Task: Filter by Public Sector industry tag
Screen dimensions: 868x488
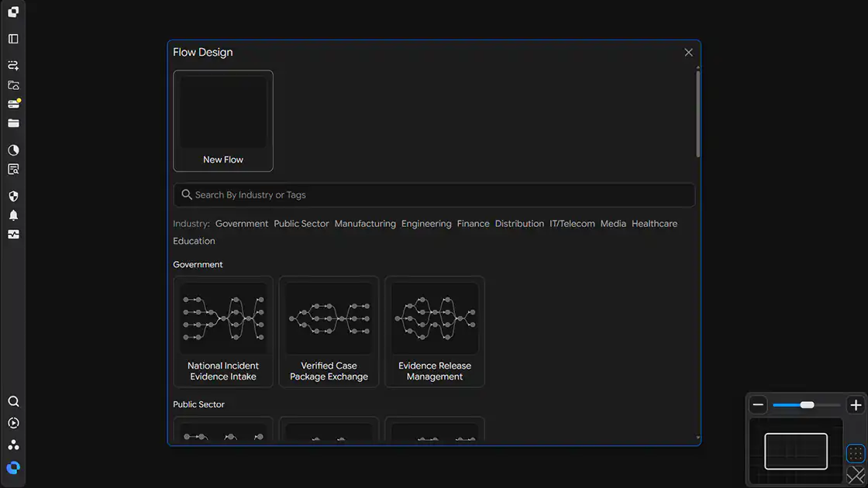Action: [301, 224]
